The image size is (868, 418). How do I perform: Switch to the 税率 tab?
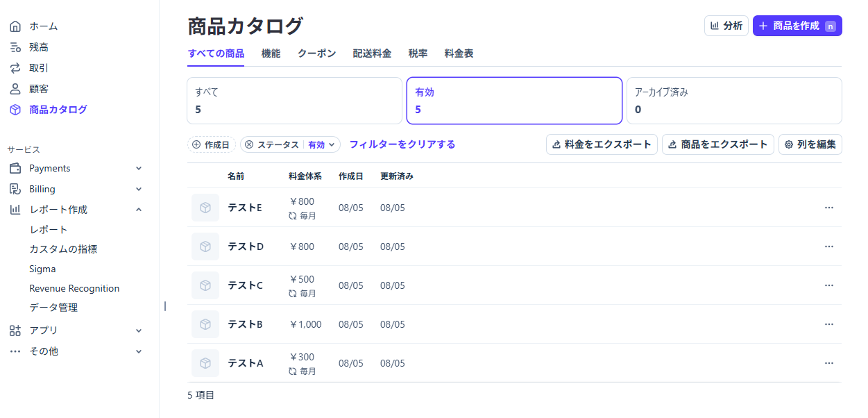click(x=418, y=53)
